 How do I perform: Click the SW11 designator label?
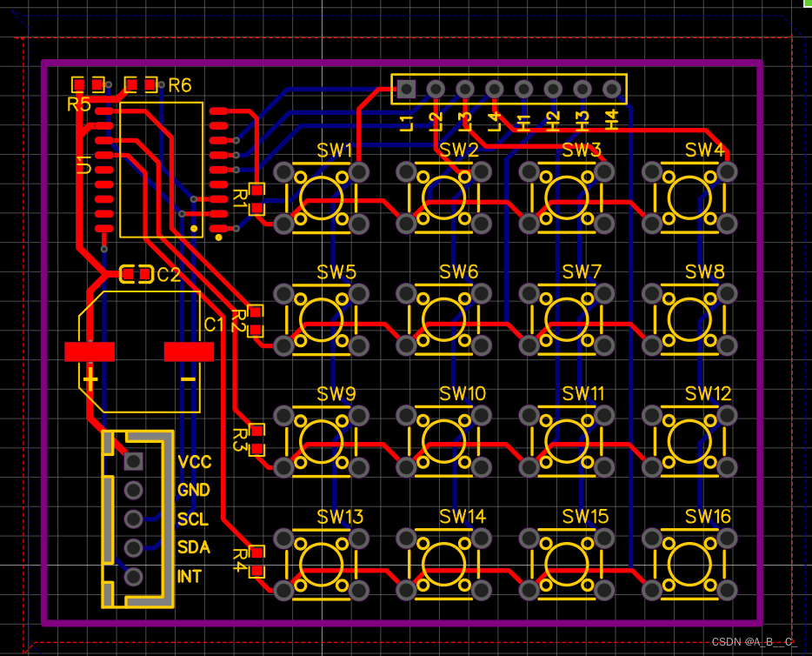point(583,394)
